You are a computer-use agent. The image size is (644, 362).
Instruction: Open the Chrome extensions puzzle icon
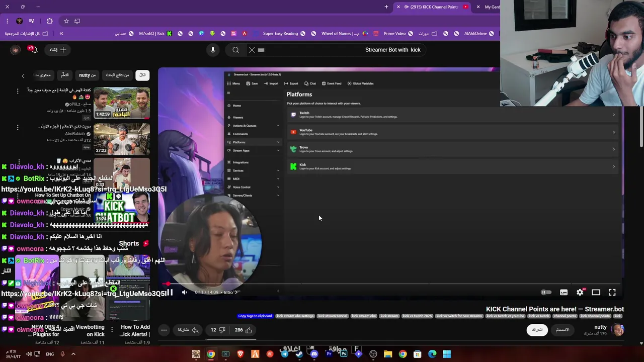[x=49, y=21]
